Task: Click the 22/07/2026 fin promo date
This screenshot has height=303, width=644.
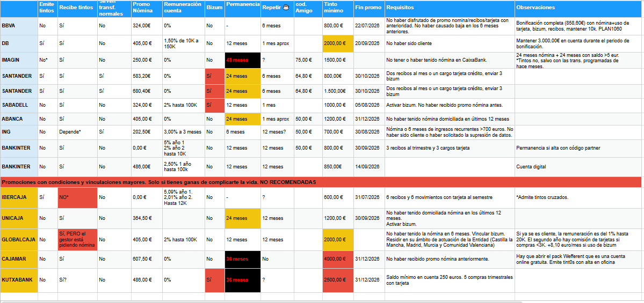Action: point(369,26)
